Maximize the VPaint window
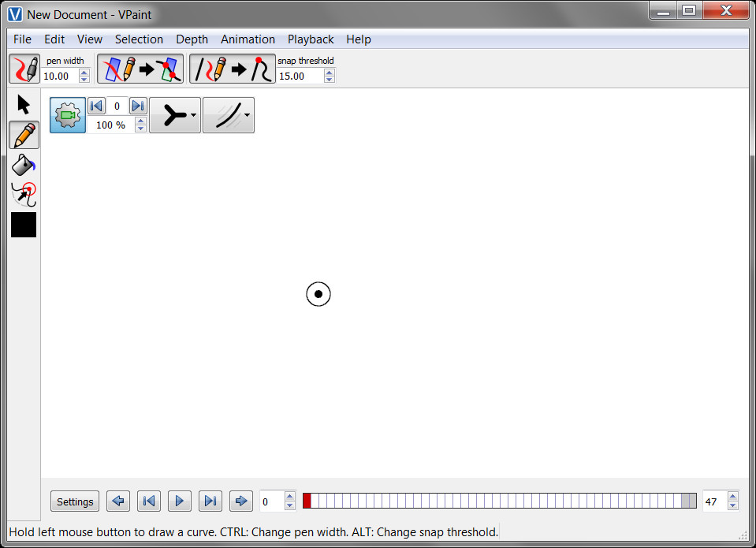 point(690,10)
